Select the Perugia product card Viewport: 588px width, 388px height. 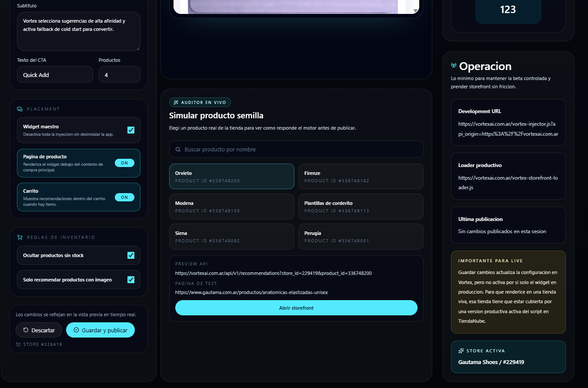[x=361, y=236]
